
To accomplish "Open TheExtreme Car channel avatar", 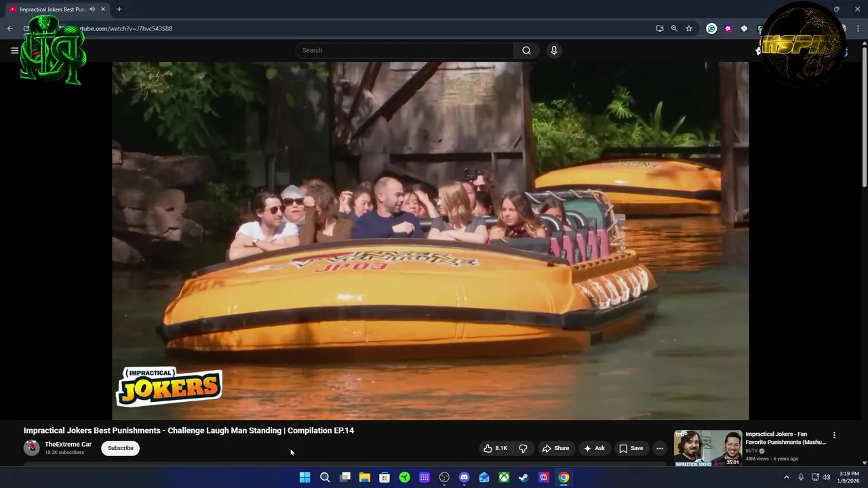I will click(31, 448).
